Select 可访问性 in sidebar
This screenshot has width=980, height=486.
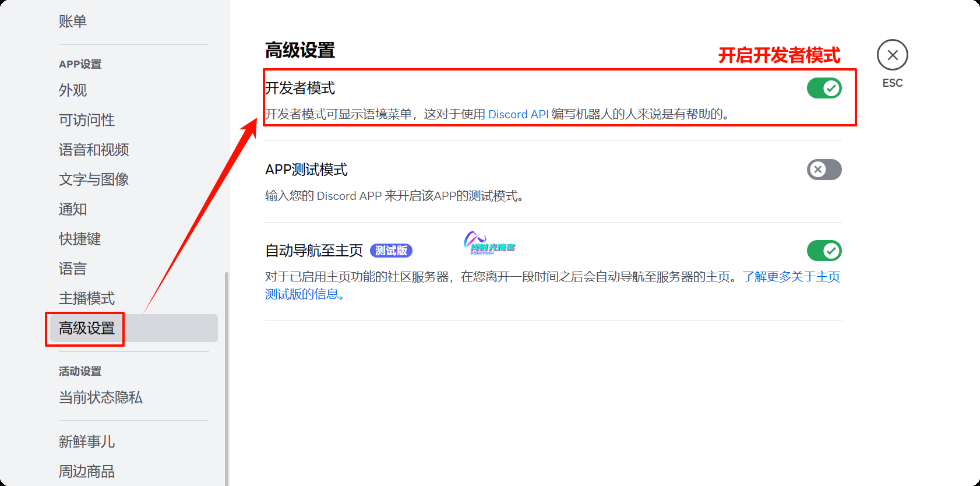[87, 120]
